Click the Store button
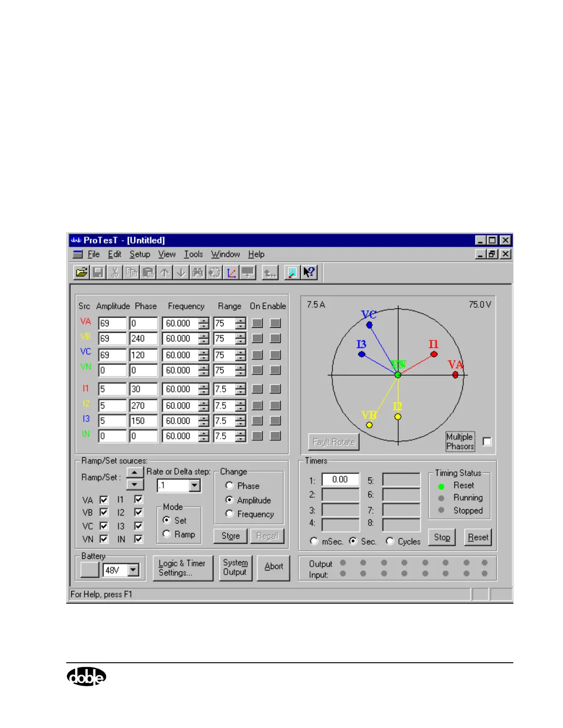The height and width of the screenshot is (728, 563). point(231,536)
